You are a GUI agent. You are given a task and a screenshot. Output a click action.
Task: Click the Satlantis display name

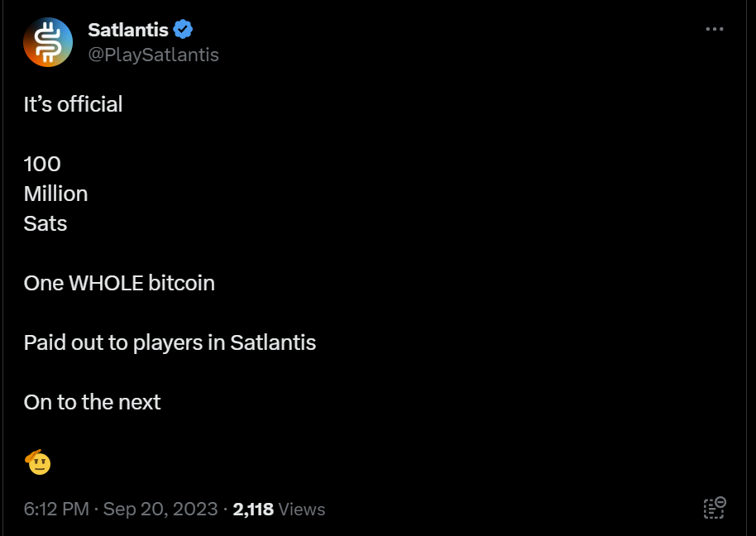point(128,30)
